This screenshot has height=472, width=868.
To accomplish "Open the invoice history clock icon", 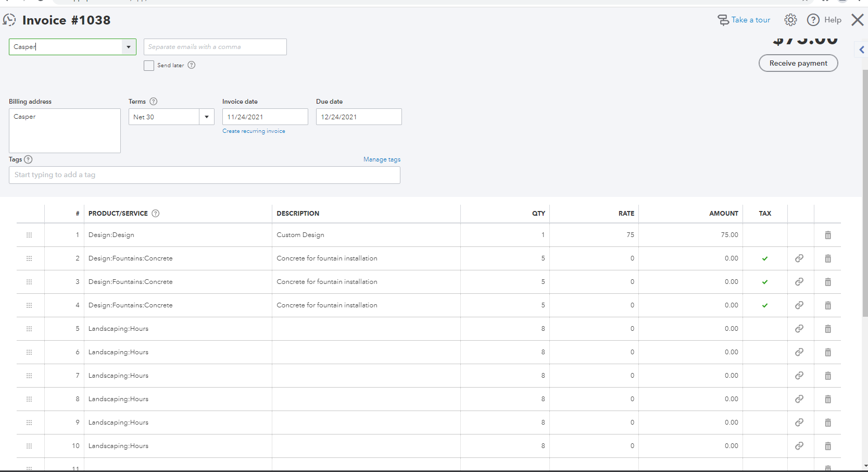I will pyautogui.click(x=9, y=20).
